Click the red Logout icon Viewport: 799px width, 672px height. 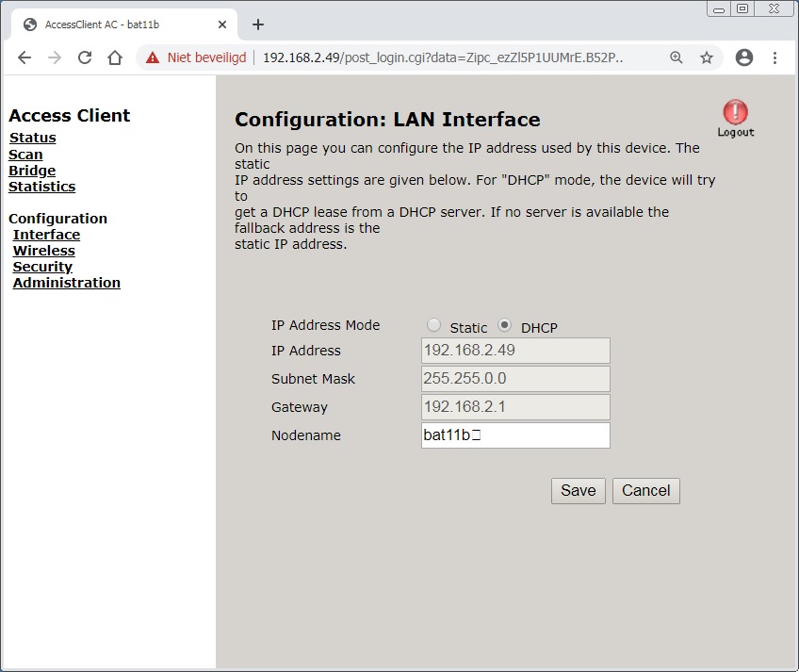click(x=735, y=114)
